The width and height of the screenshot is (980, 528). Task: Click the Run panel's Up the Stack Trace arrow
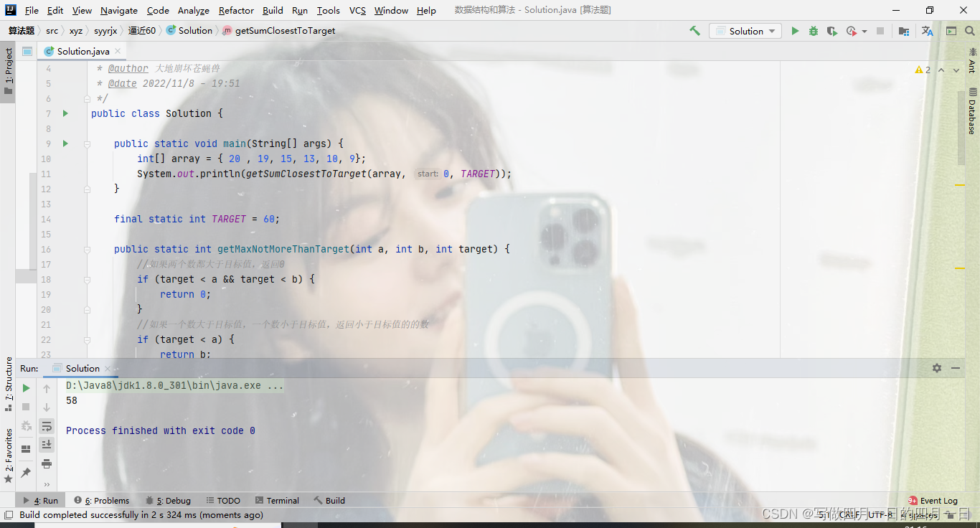click(x=47, y=388)
